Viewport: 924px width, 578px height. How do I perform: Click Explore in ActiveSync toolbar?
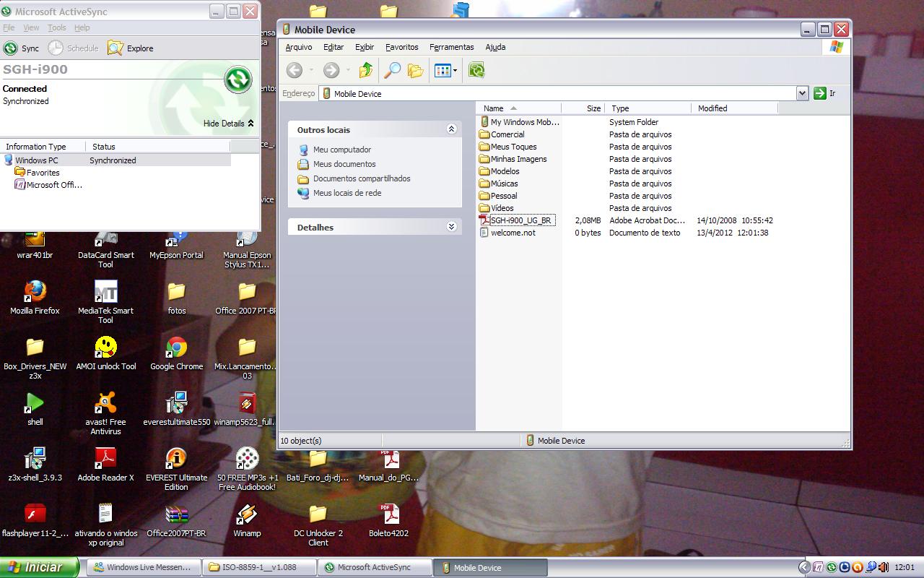tap(131, 48)
